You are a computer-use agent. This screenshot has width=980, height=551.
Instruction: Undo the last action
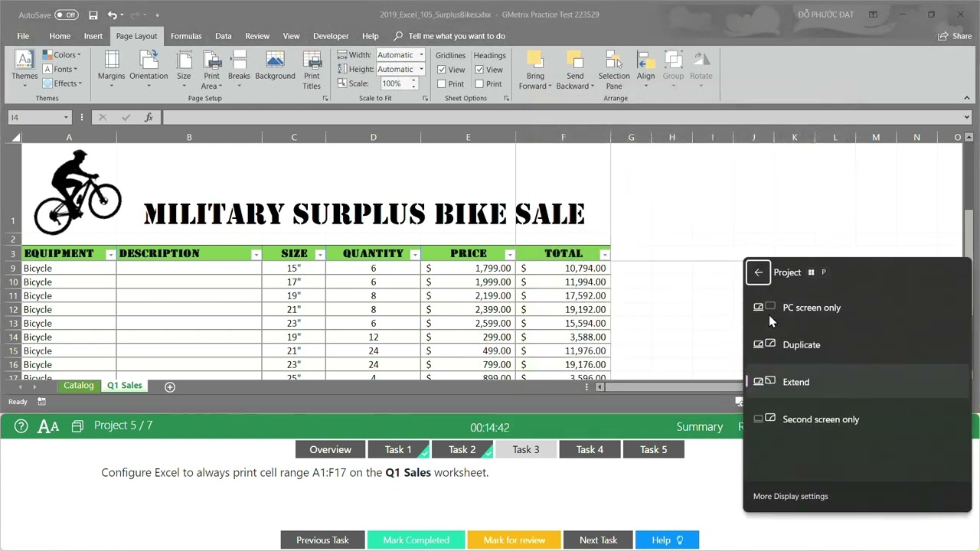113,15
